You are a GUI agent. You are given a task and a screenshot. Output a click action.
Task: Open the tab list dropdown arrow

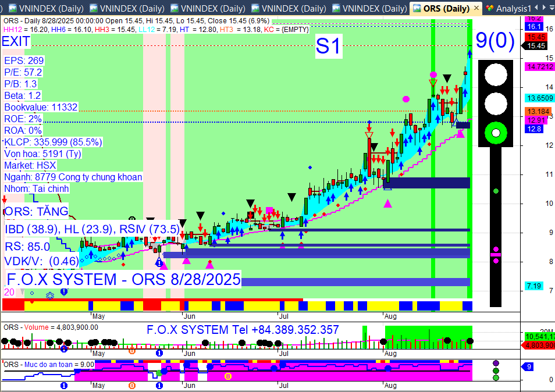(552, 8)
